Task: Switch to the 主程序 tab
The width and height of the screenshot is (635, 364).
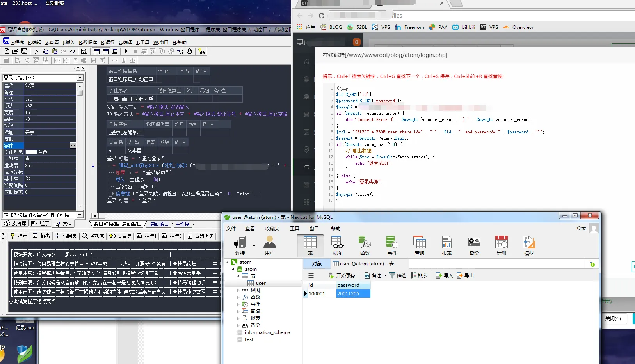Action: click(182, 224)
